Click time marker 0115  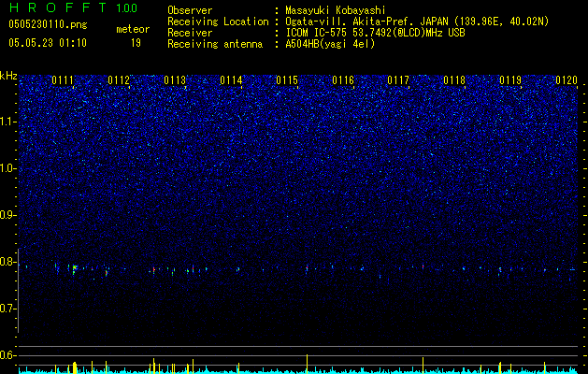tap(287, 80)
